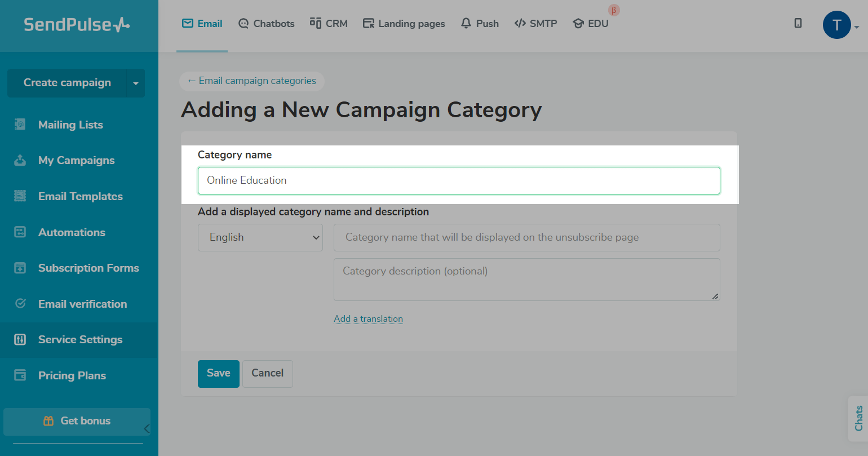Click the mobile phone icon in header
Screen dimensions: 868x456
pyautogui.click(x=798, y=23)
